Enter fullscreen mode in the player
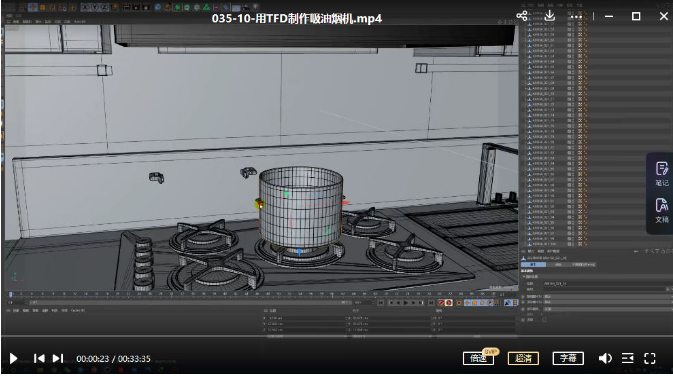 click(649, 358)
